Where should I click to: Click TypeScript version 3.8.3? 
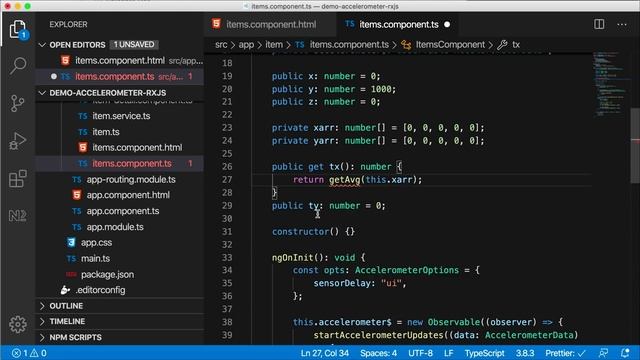525,353
